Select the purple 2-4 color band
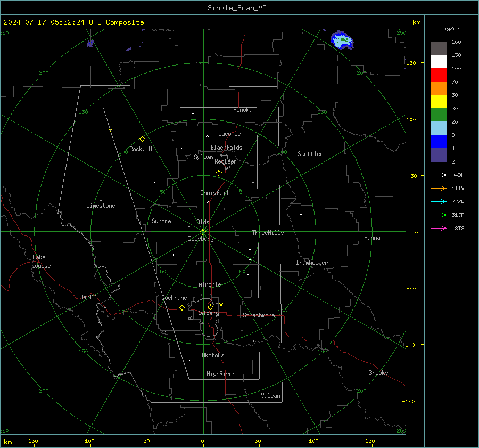Viewport: 479px width, 448px height. pyautogui.click(x=439, y=154)
